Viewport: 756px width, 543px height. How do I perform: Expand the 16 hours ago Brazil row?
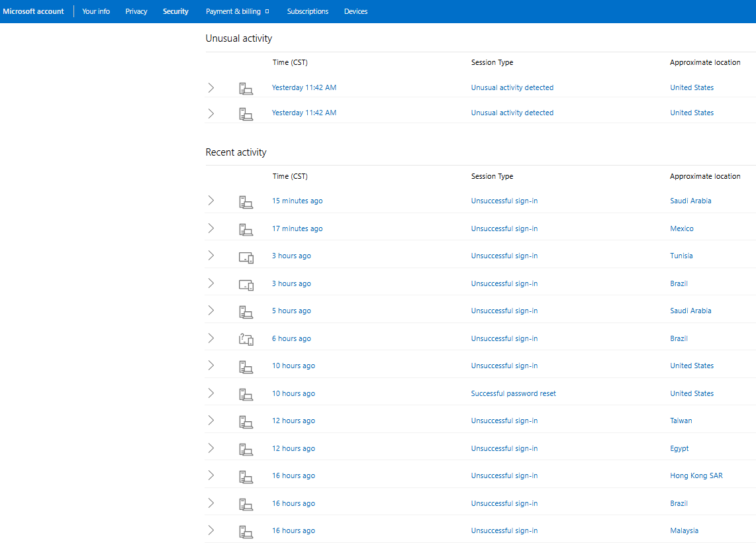tap(211, 503)
